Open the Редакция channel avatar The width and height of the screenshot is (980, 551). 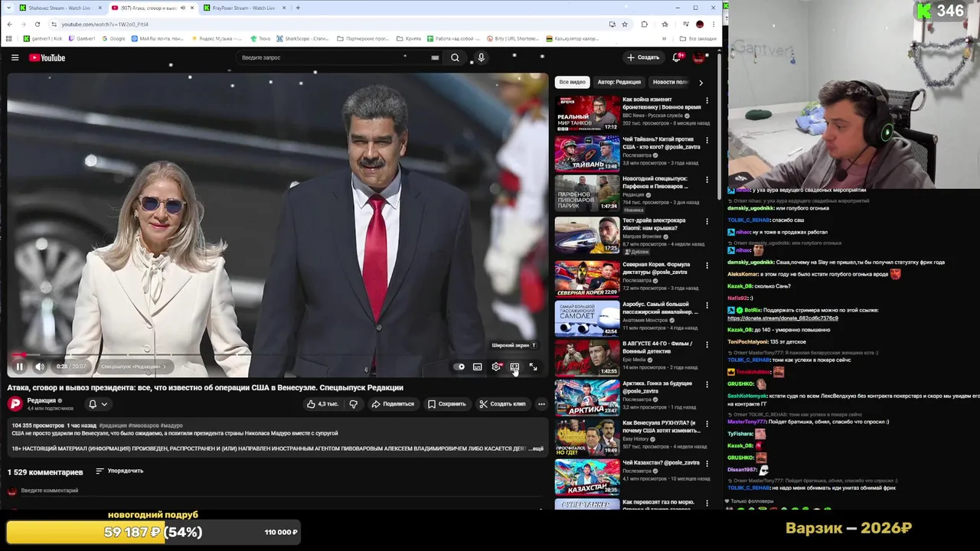click(x=15, y=404)
